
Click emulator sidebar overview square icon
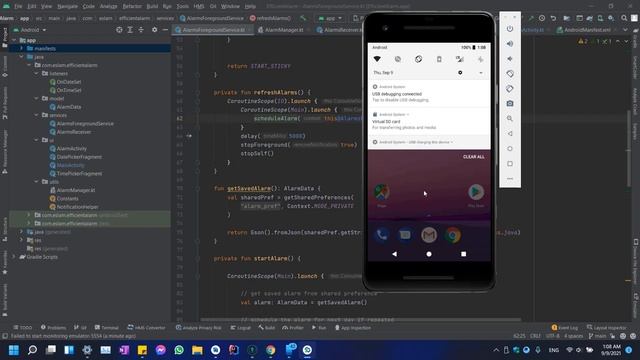tap(510, 164)
